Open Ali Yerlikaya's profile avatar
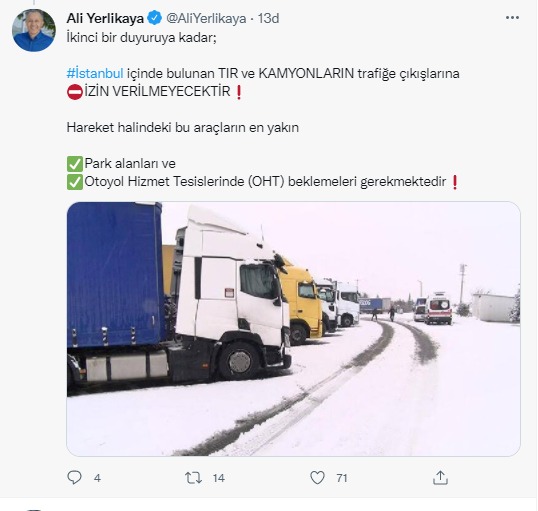 34,30
